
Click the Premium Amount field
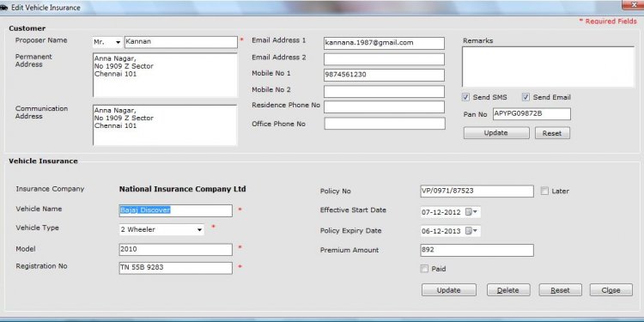click(477, 250)
